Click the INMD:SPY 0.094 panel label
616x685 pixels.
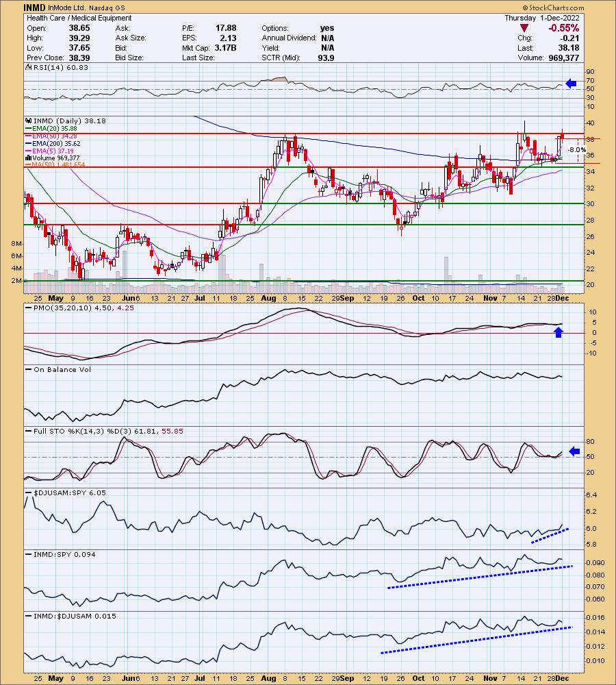point(64,554)
